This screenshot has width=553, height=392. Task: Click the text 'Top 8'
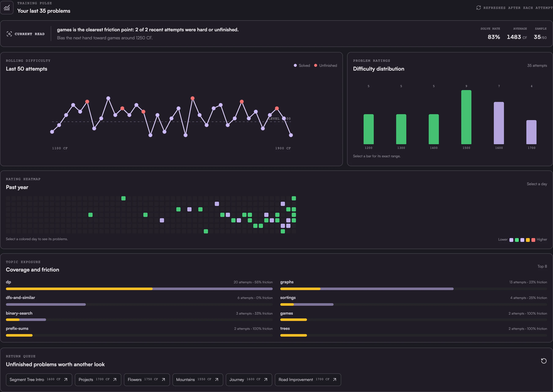[x=542, y=266]
